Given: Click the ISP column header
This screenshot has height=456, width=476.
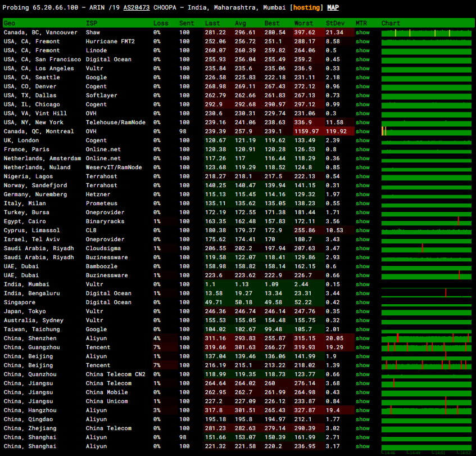Looking at the screenshot, I should tap(92, 24).
